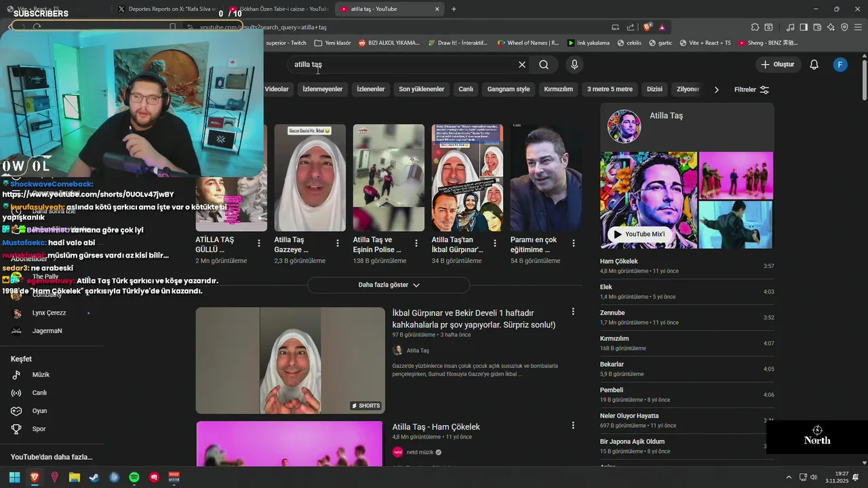The width and height of the screenshot is (868, 488).
Task: Select the Son yüklenenler chip
Action: point(421,89)
